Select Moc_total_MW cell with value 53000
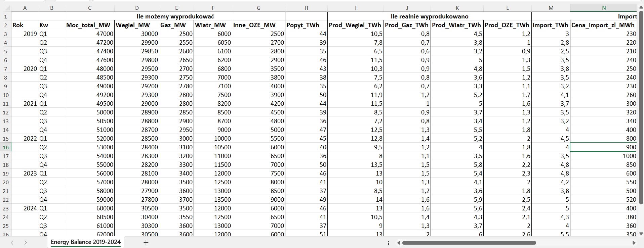 90,147
